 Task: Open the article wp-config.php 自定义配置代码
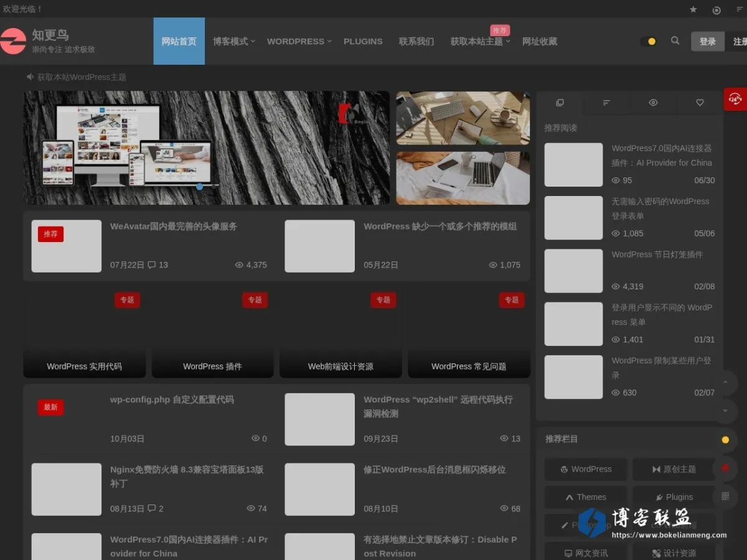coord(172,399)
